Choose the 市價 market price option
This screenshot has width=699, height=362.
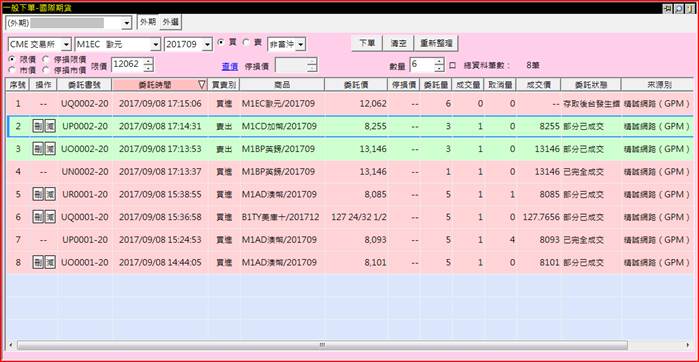point(12,69)
